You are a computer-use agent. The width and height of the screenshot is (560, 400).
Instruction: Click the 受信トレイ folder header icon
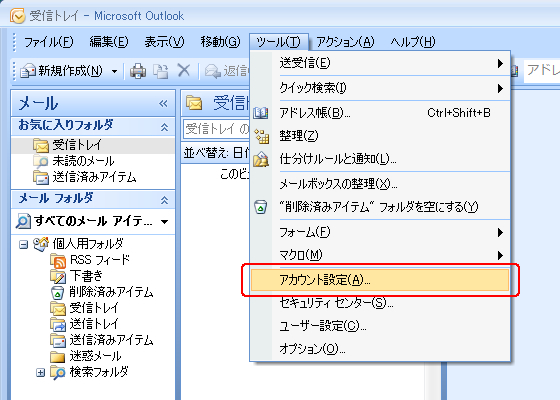coord(194,103)
